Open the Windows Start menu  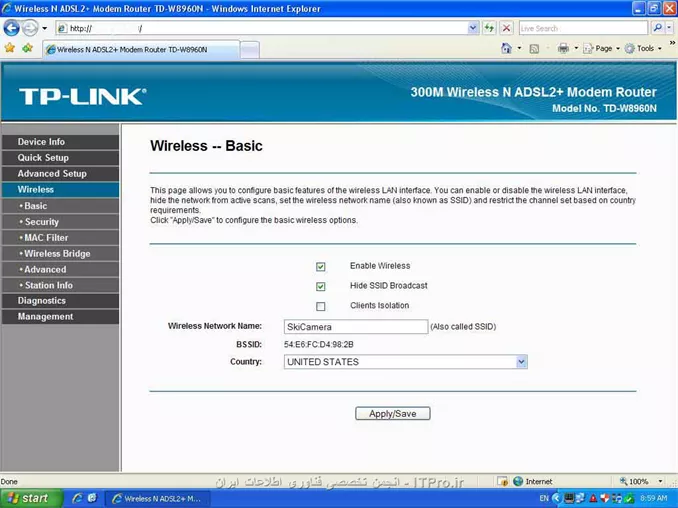(31, 498)
